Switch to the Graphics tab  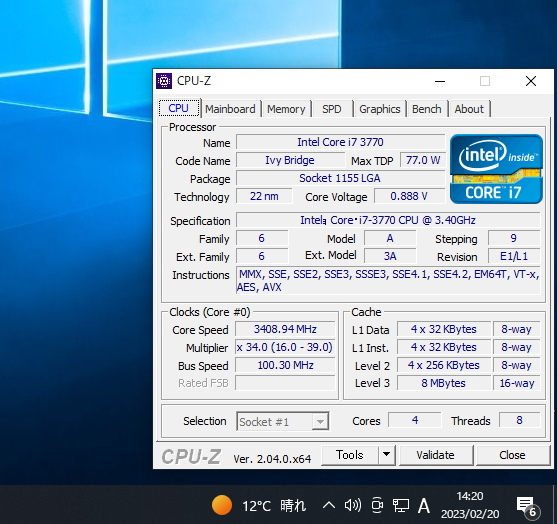click(380, 109)
